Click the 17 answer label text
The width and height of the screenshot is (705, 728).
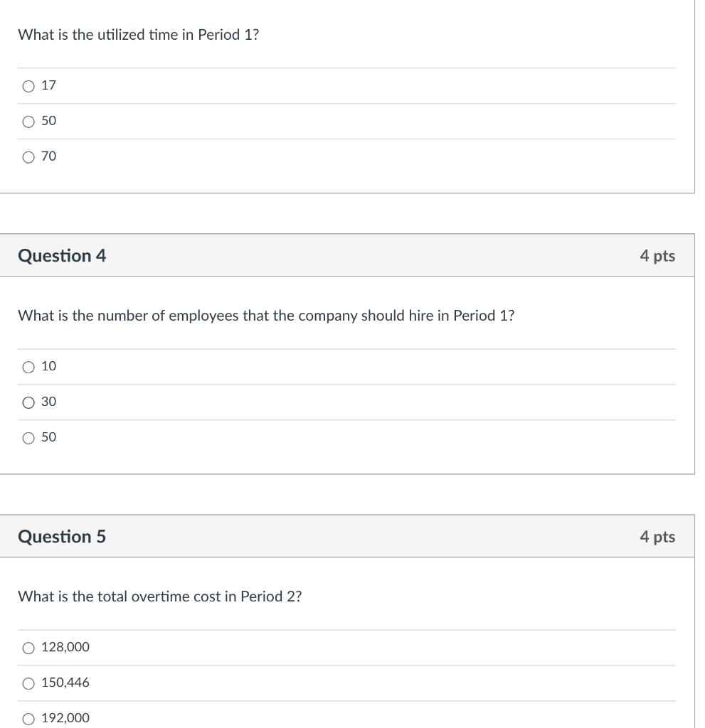[48, 85]
